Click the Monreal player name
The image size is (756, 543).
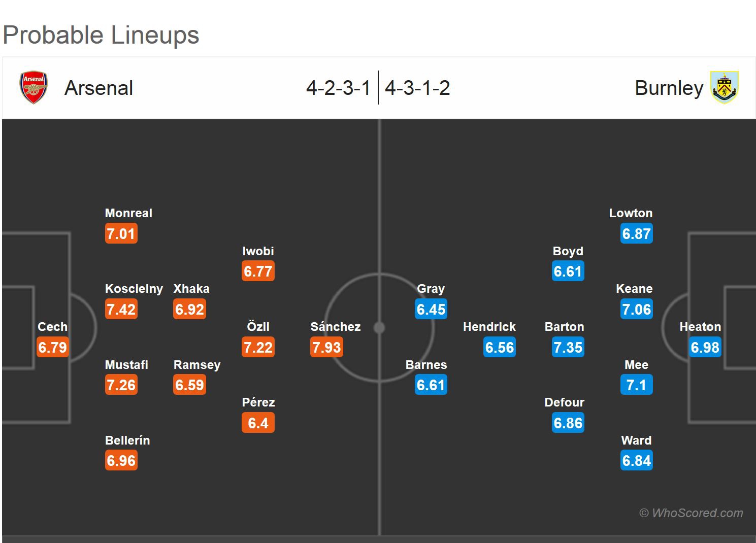pos(128,213)
